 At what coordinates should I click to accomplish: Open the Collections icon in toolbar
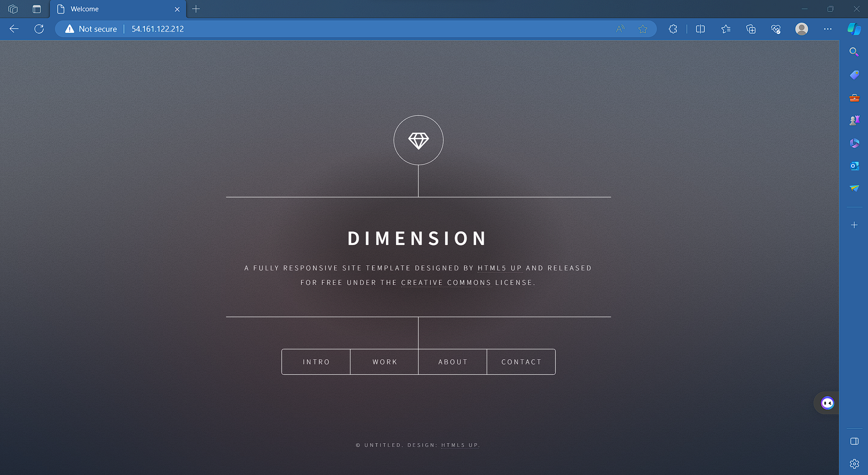click(x=751, y=29)
